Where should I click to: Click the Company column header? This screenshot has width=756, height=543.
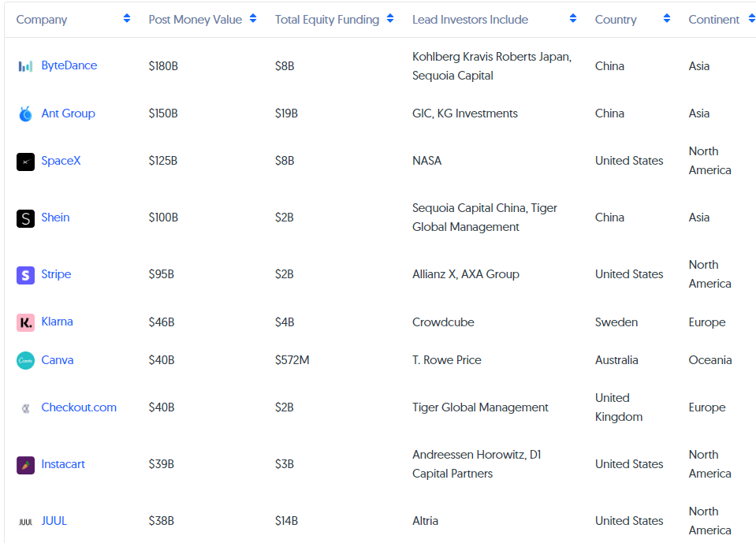tap(42, 19)
